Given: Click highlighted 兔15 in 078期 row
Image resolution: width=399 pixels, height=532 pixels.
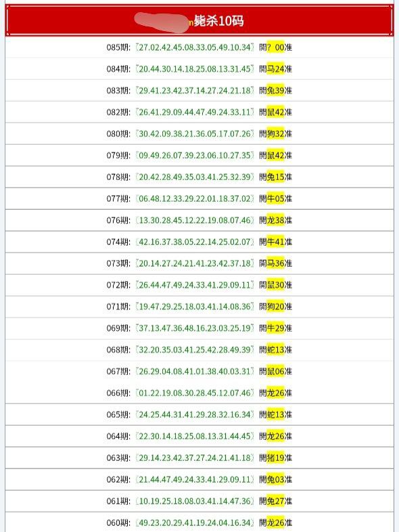Looking at the screenshot, I should point(275,177).
